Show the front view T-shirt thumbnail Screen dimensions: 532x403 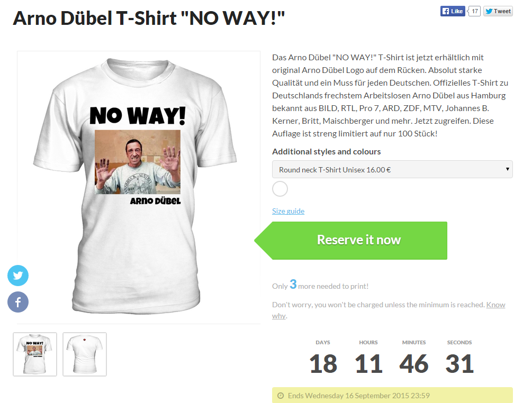pyautogui.click(x=35, y=354)
